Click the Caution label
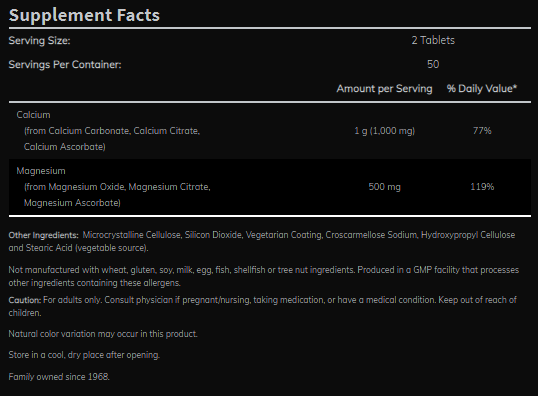Screen dimensions: 538x396 pos(25,300)
